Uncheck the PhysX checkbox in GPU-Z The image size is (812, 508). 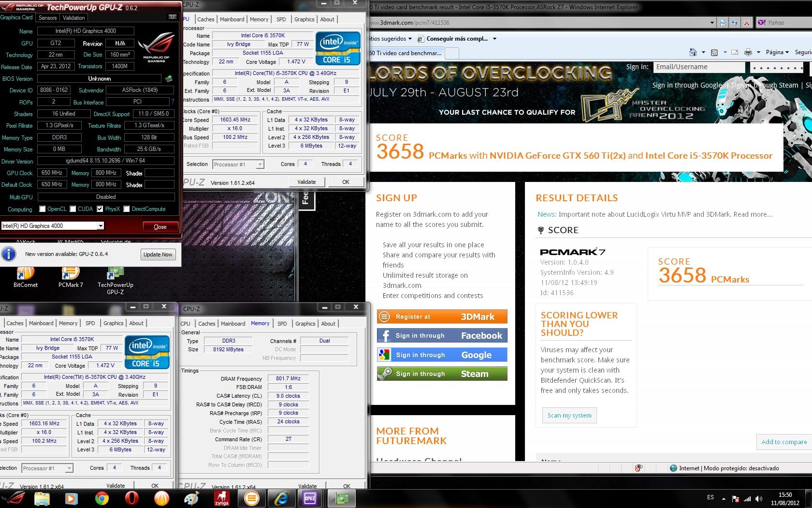pos(100,209)
